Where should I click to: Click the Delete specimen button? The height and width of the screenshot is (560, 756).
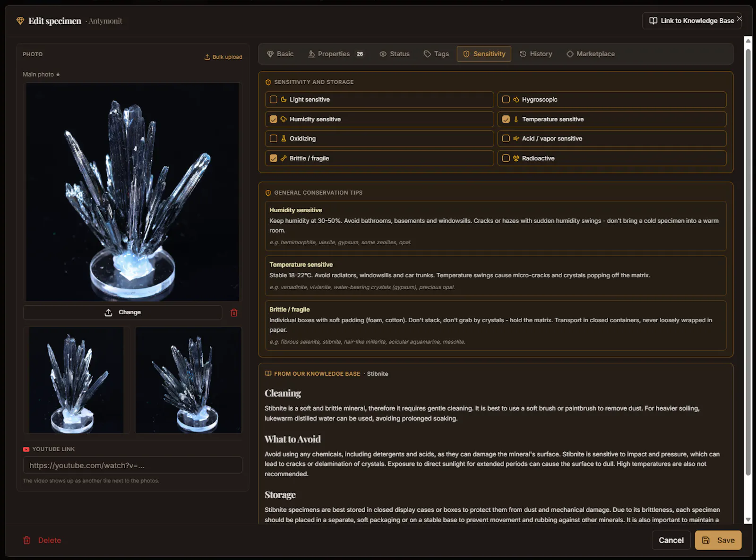(x=42, y=540)
